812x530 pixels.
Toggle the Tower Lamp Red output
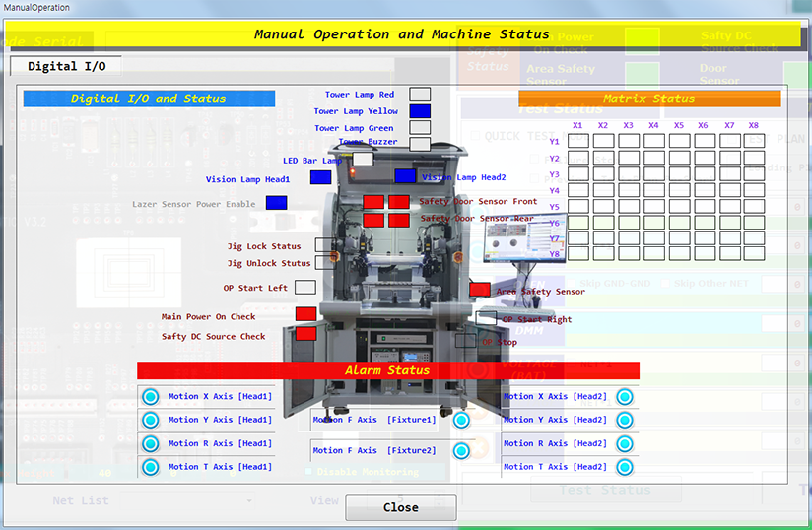coord(420,95)
